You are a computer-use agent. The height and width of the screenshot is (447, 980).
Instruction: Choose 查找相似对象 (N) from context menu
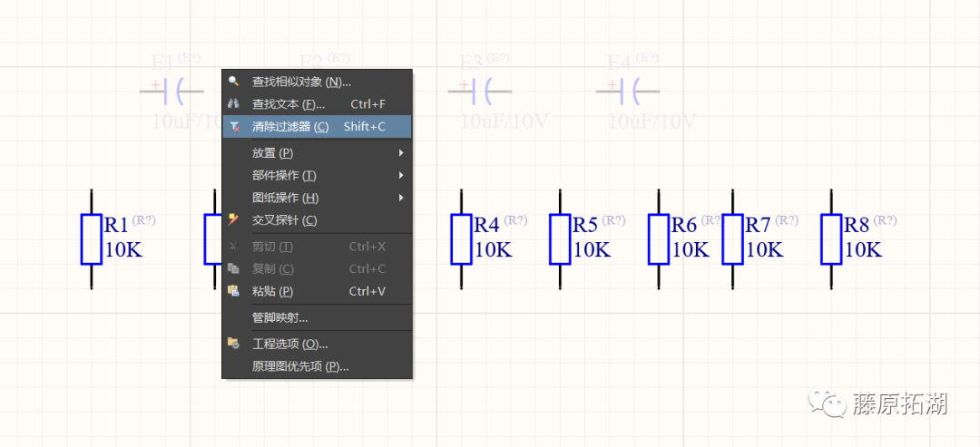[318, 82]
